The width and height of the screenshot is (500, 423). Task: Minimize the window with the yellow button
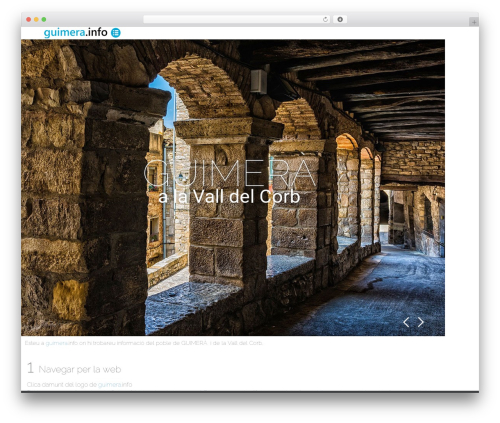(36, 19)
